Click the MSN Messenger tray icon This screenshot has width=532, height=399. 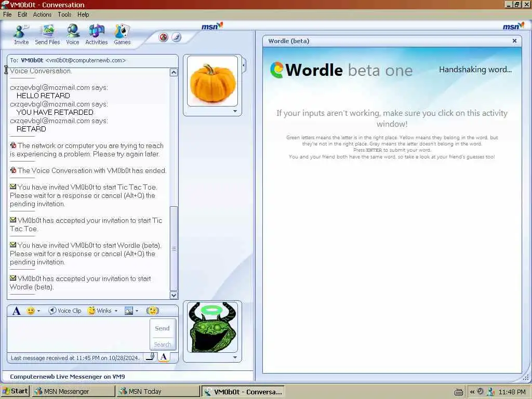pos(490,392)
